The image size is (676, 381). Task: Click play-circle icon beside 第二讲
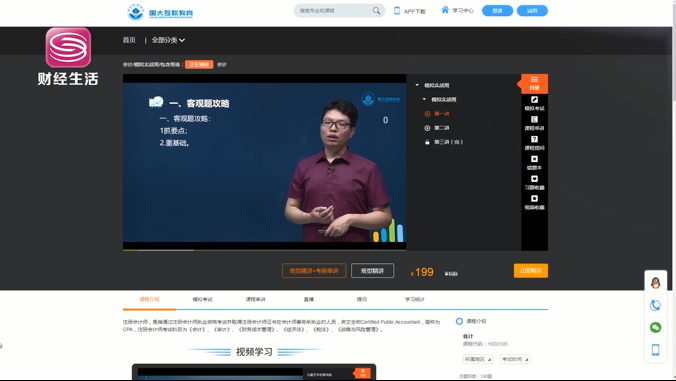[427, 128]
